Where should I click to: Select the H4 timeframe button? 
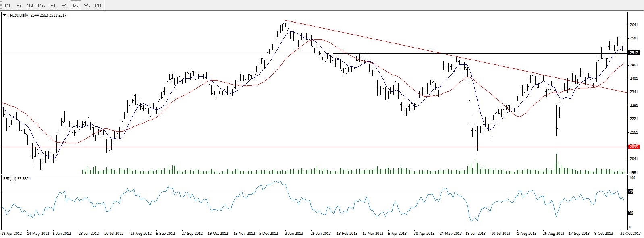(64, 5)
